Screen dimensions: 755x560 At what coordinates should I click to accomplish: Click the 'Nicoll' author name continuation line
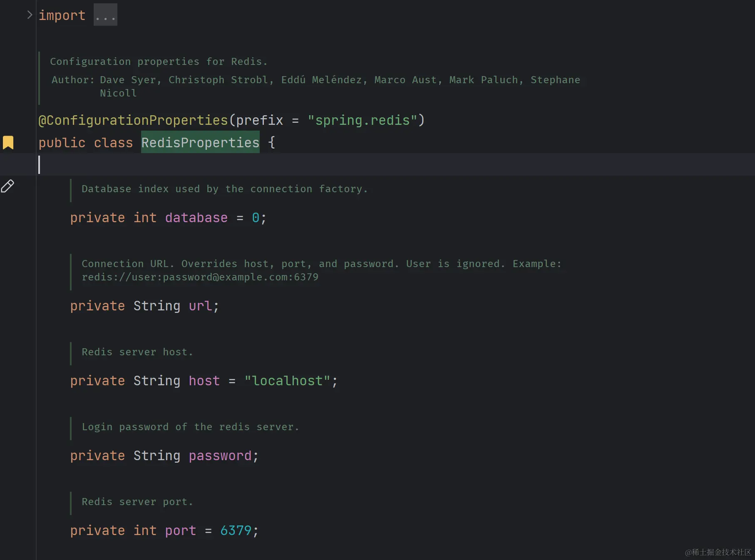pyautogui.click(x=118, y=93)
